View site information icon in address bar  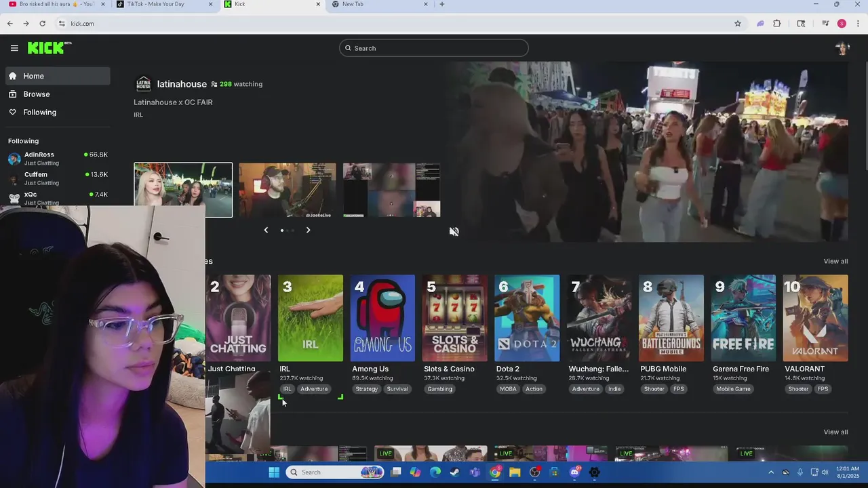click(62, 23)
